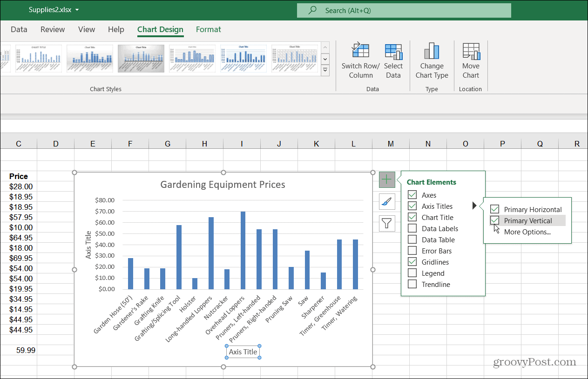This screenshot has height=379, width=588.
Task: Enable the Trendline checkbox
Action: click(x=412, y=284)
